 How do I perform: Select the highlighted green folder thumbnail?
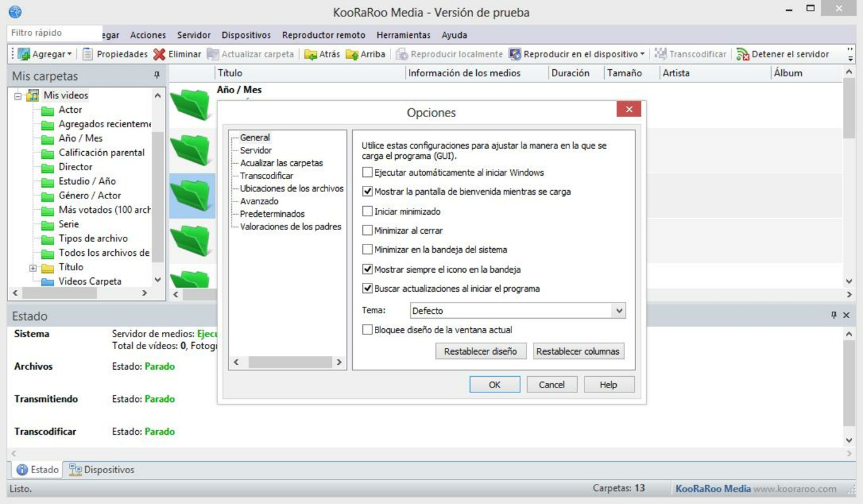[x=192, y=195]
